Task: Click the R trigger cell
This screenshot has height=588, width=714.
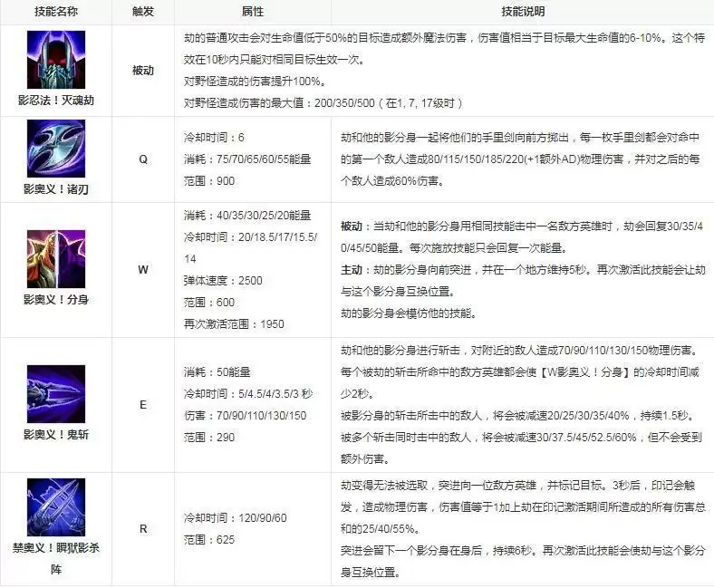Action: tap(143, 529)
